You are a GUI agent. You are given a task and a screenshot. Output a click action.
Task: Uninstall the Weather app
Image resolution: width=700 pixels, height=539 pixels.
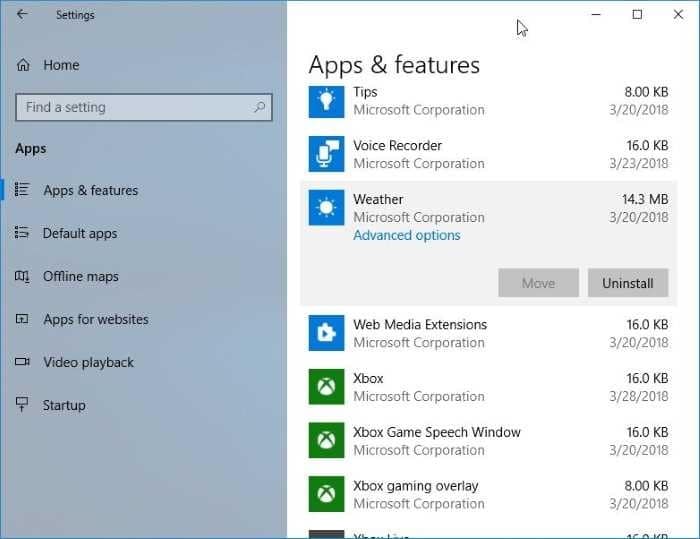click(x=627, y=283)
